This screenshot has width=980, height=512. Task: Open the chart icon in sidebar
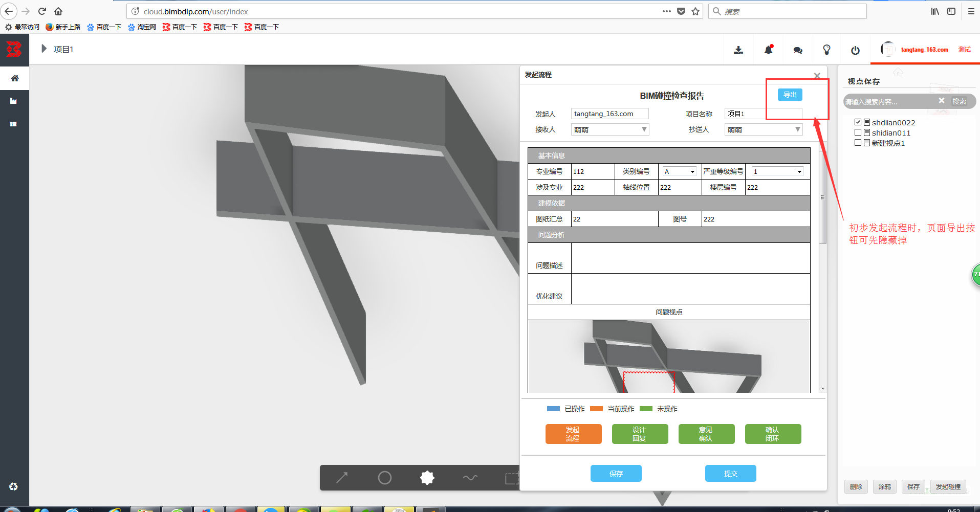[14, 101]
